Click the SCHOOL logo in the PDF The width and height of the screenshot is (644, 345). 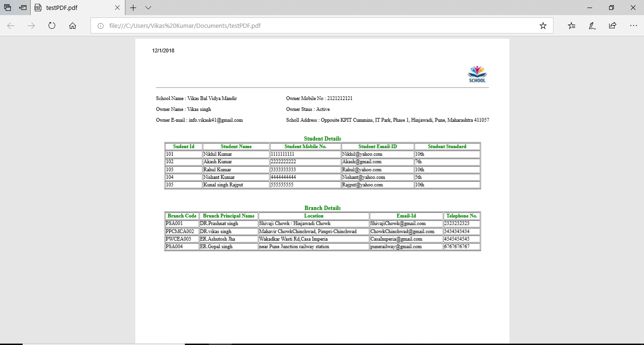click(x=477, y=73)
